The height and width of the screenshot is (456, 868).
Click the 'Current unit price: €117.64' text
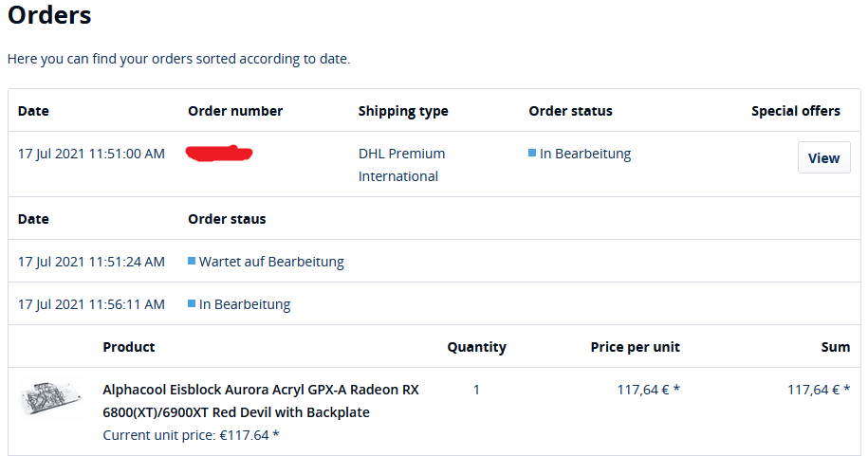(191, 435)
